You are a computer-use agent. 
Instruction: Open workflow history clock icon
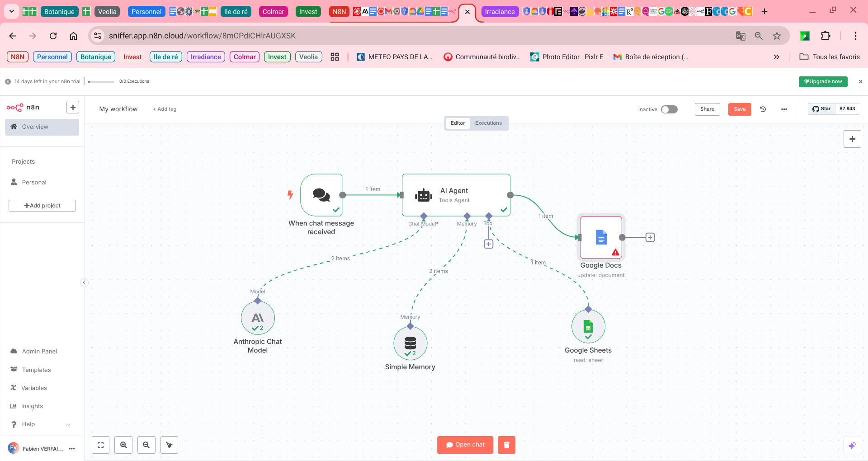763,109
